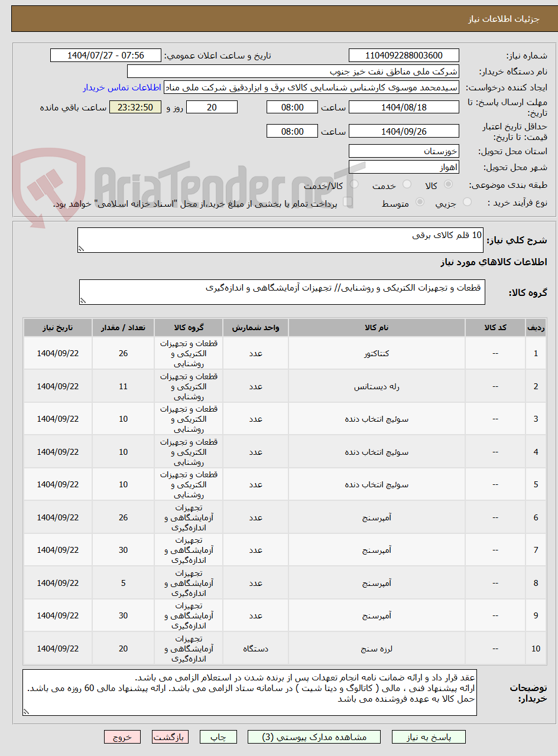Click the تعداد / مقدار column header
Image resolution: width=558 pixels, height=756 pixels.
click(x=123, y=327)
